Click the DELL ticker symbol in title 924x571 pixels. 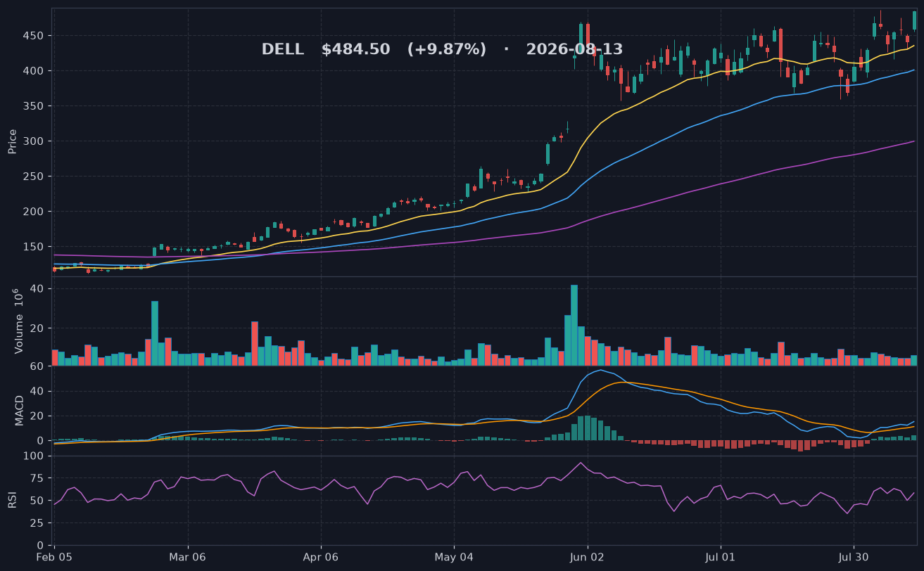tap(283, 50)
